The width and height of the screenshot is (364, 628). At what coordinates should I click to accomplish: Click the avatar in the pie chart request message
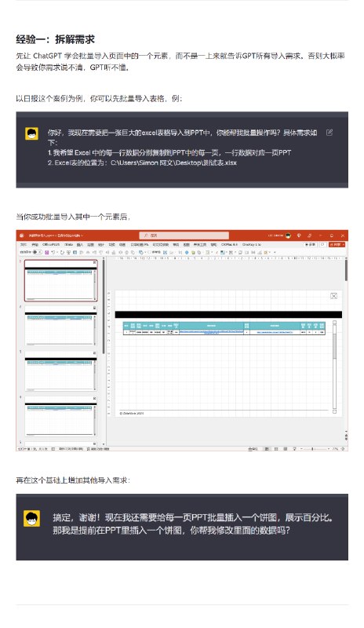pyautogui.click(x=32, y=519)
